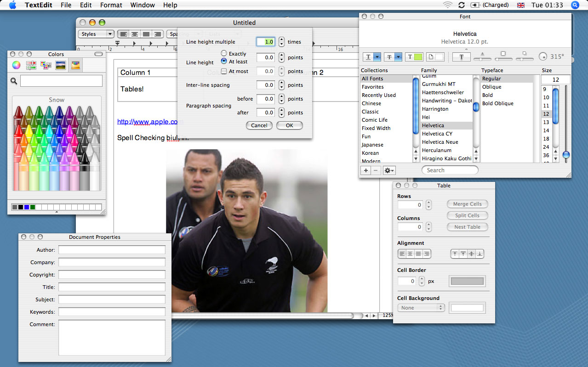Open the Window menu

(142, 5)
